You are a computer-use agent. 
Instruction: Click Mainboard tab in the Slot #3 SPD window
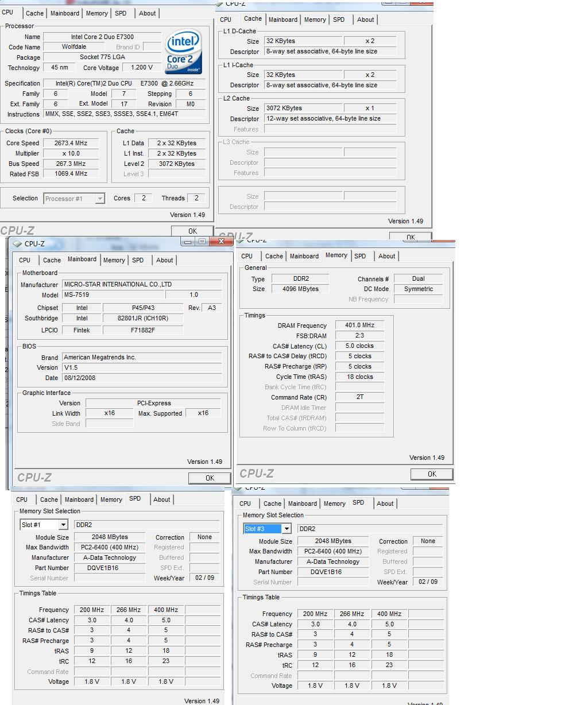pos(302,503)
